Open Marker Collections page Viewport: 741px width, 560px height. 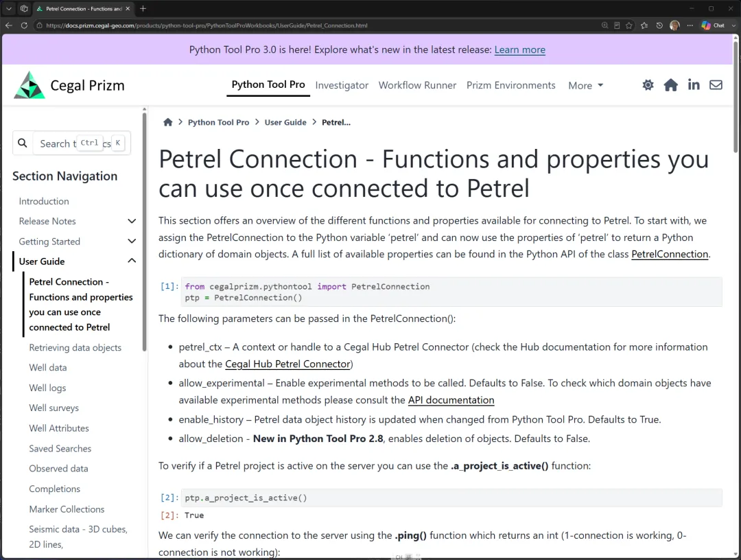[x=67, y=509]
